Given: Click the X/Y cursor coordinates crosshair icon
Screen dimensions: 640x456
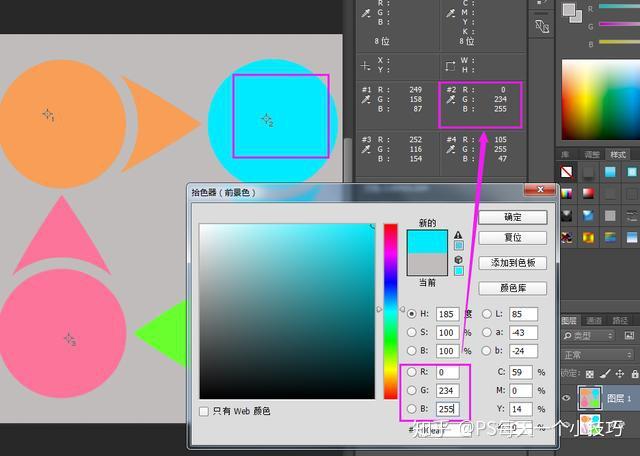Looking at the screenshot, I should tap(366, 65).
